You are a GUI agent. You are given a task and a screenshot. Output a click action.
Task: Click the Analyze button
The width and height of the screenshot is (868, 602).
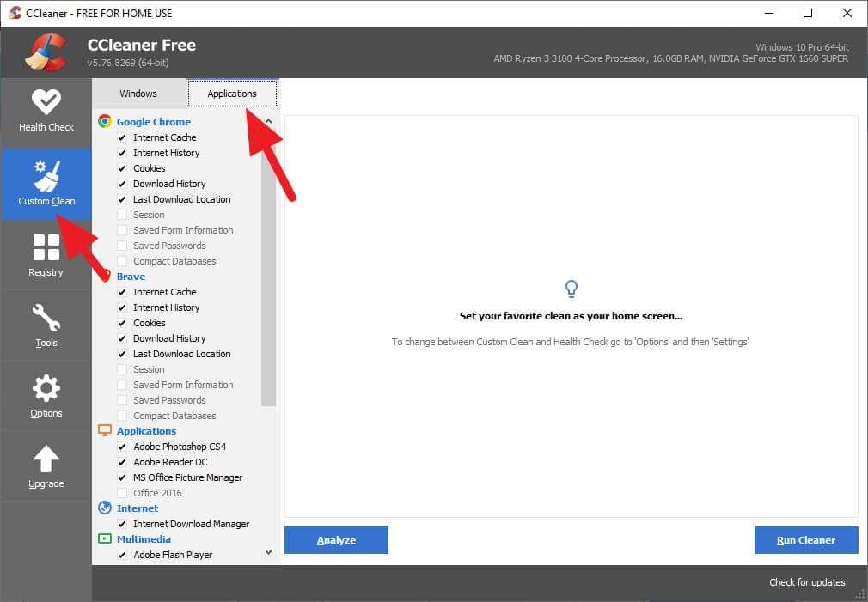pyautogui.click(x=336, y=540)
